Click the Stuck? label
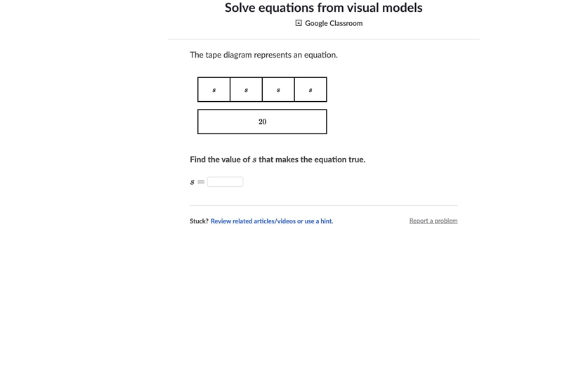The width and height of the screenshot is (562, 392). pyautogui.click(x=199, y=221)
